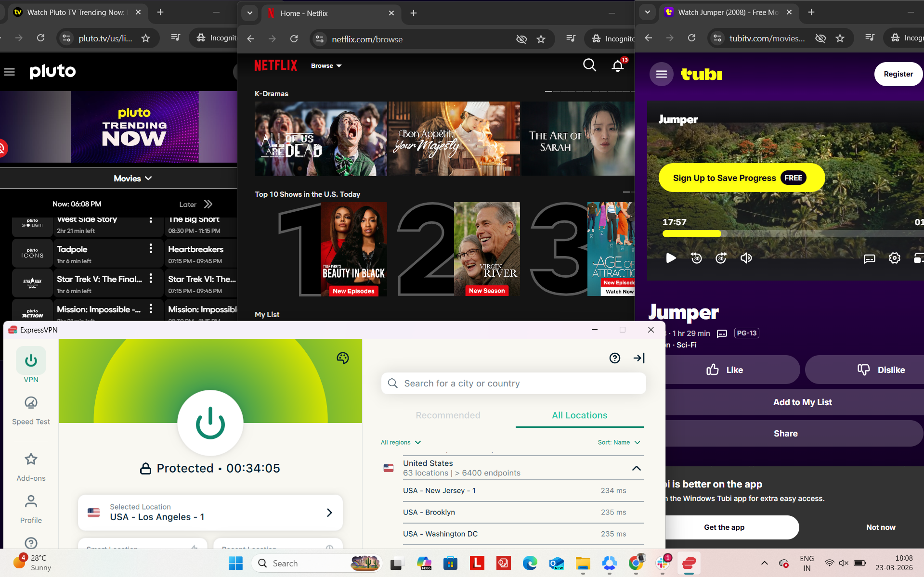The image size is (924, 577).
Task: Open options for West Side Story on Pluto
Action: pos(151,219)
